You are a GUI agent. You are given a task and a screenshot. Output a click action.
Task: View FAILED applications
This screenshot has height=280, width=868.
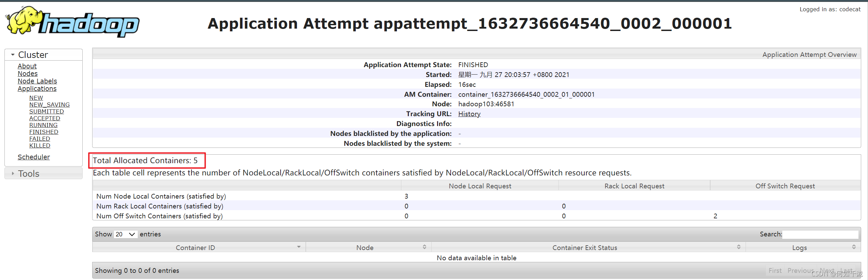click(x=39, y=139)
